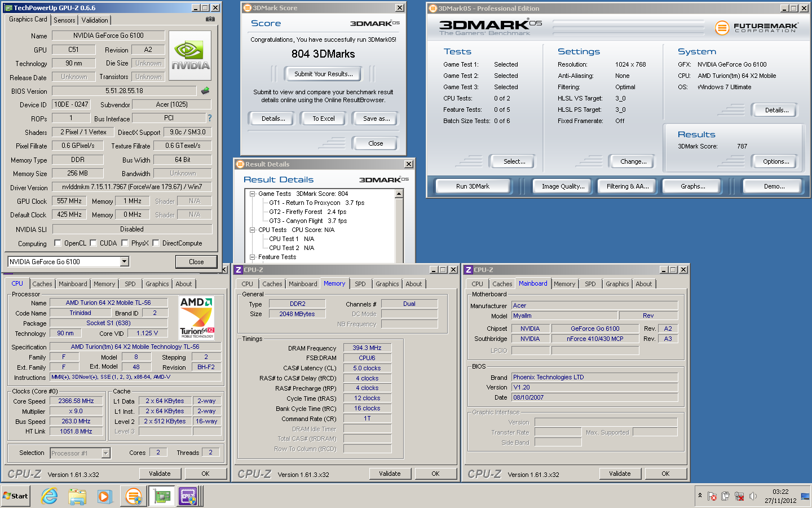Click scroll up arrow in Result Details

click(399, 194)
